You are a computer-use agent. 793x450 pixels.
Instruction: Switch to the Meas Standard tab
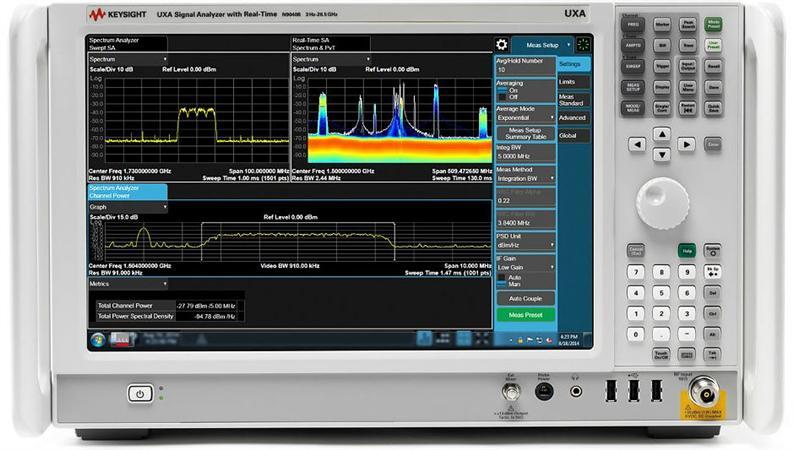(574, 100)
